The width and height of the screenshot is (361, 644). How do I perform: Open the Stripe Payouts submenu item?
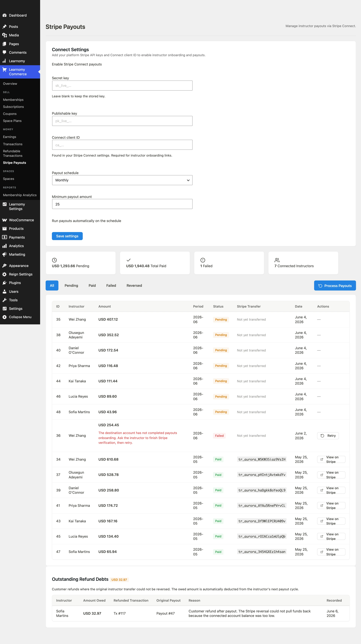click(x=15, y=163)
